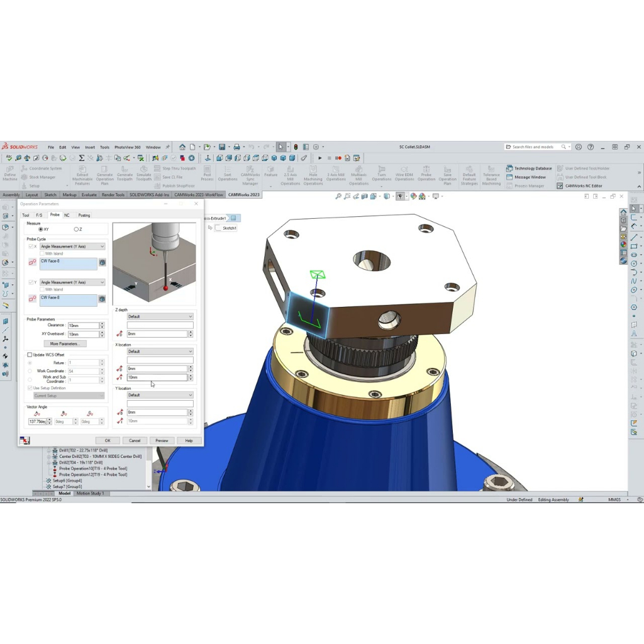Click the Home icon in the title bar
Image resolution: width=644 pixels, height=644 pixels.
[182, 147]
